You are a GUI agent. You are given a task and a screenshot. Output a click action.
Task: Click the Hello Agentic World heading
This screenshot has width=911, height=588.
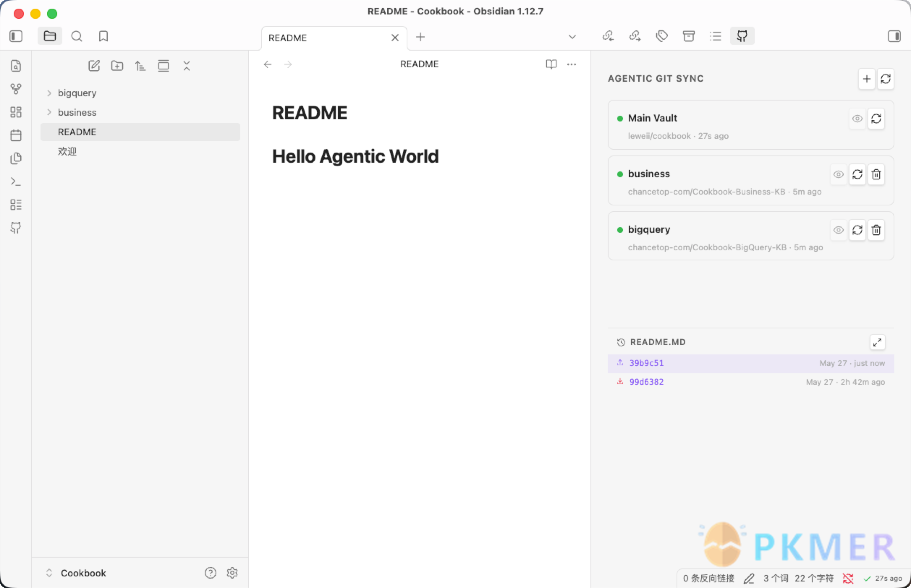coord(355,156)
